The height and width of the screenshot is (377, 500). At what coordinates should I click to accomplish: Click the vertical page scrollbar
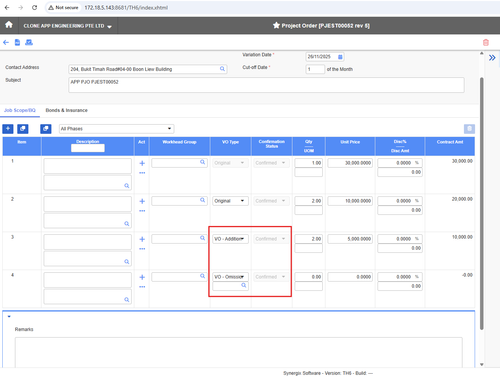pos(482,203)
